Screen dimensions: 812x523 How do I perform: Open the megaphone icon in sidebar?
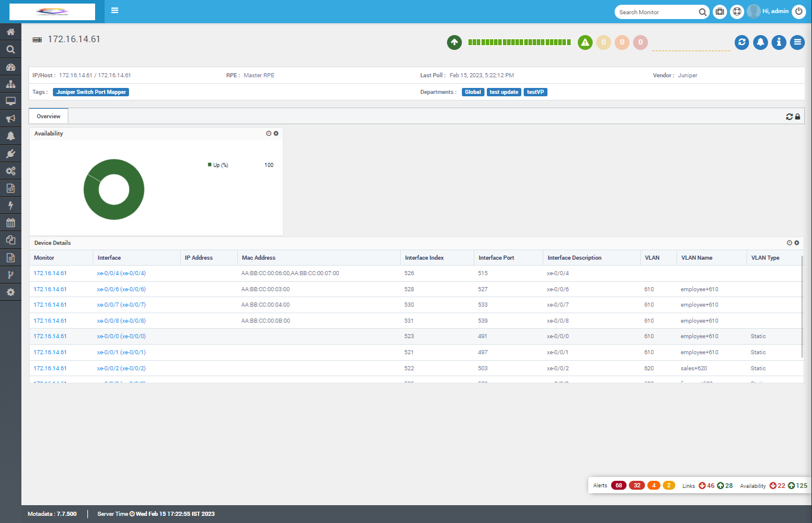11,118
